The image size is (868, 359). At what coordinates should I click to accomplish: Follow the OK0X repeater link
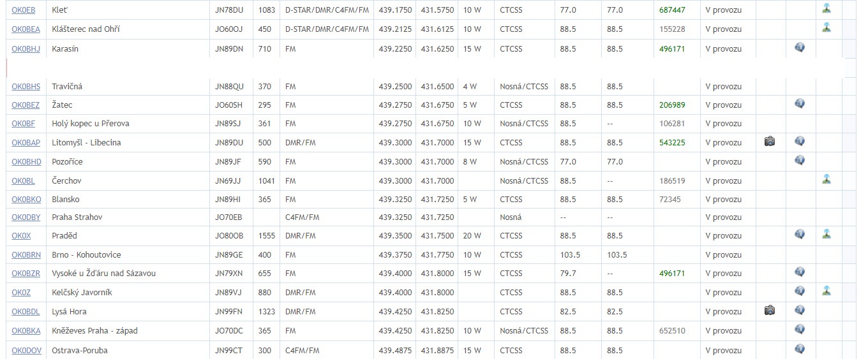[x=21, y=236]
